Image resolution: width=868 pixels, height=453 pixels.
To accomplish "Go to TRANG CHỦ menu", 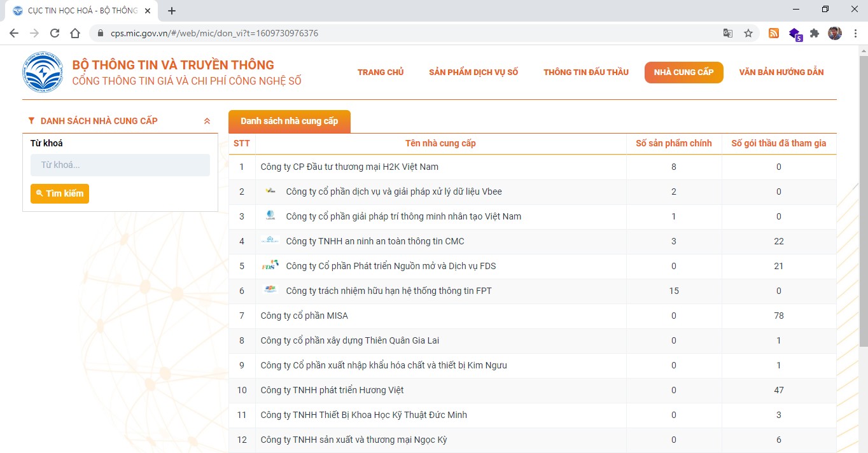I will pos(381,72).
